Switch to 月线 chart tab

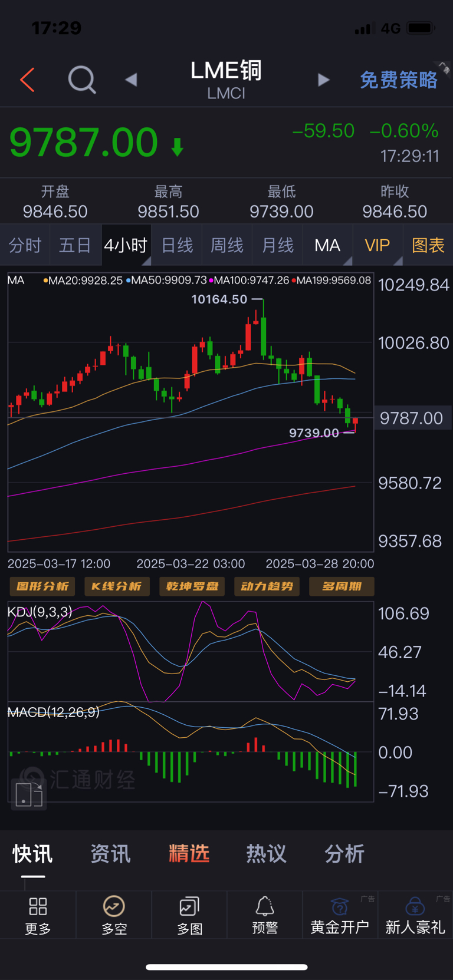pos(277,245)
